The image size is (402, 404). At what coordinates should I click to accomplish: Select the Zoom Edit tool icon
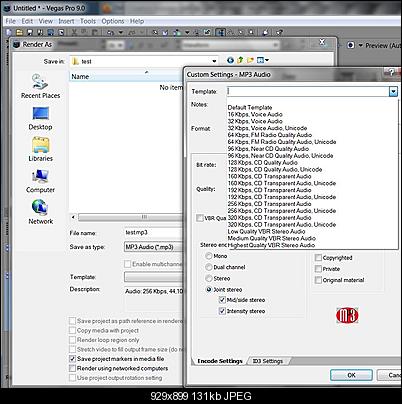coord(251,32)
